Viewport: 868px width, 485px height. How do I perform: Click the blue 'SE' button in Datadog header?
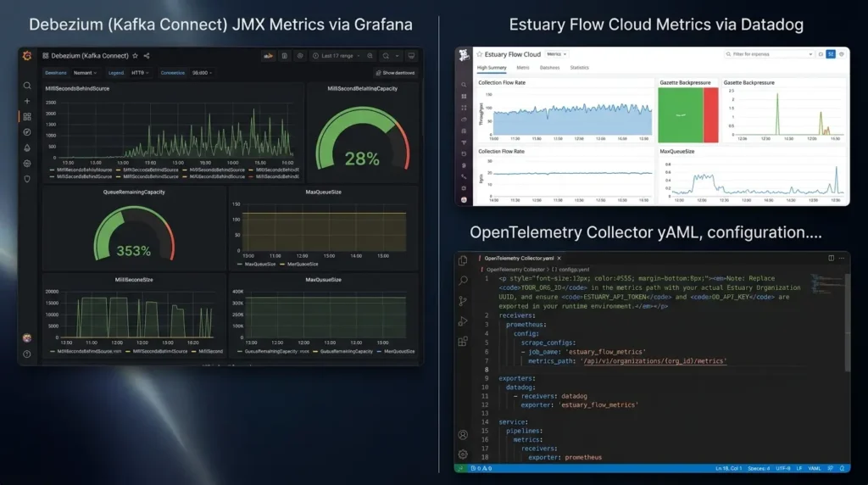[831, 54]
